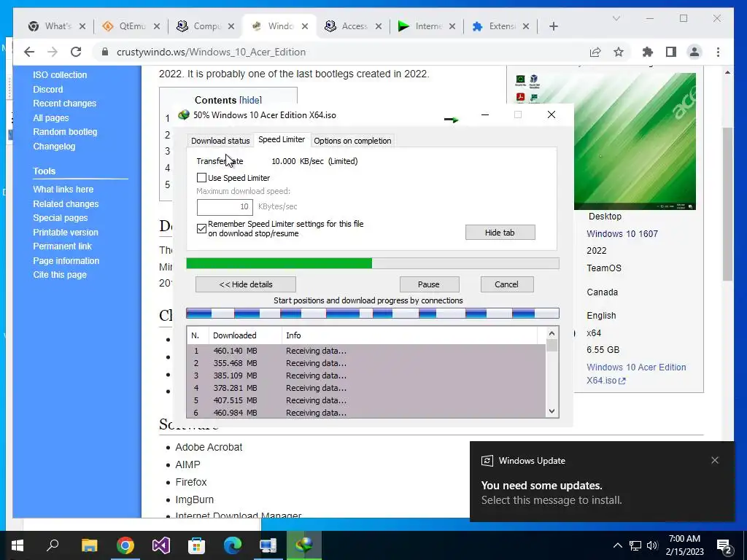The height and width of the screenshot is (560, 747).
Task: Open the Chrome tab search dropdown arrow
Action: [x=616, y=18]
